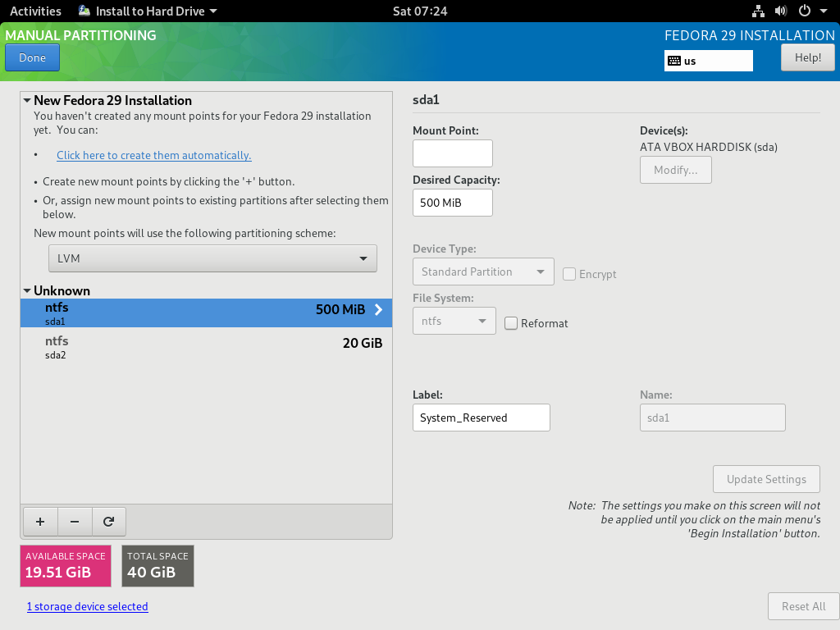The height and width of the screenshot is (630, 840).
Task: Click the ATA VBOX HARDDISK (sda) device text
Action: (708, 147)
